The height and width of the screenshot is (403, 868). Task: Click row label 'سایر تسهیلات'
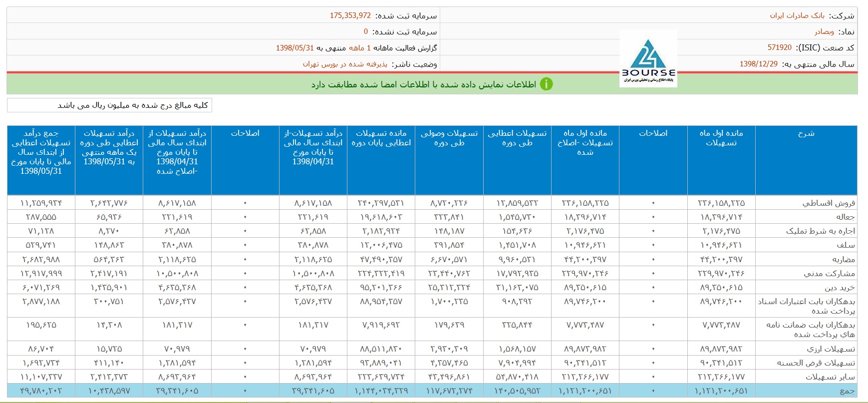(830, 377)
